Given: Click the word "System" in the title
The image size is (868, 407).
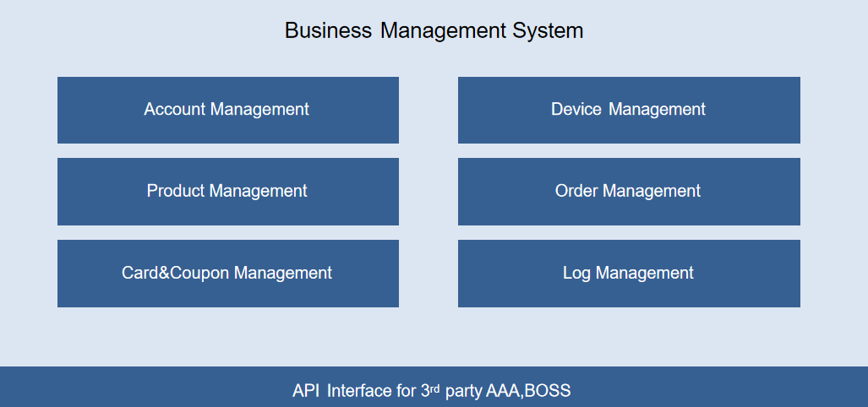Looking at the screenshot, I should (x=548, y=31).
